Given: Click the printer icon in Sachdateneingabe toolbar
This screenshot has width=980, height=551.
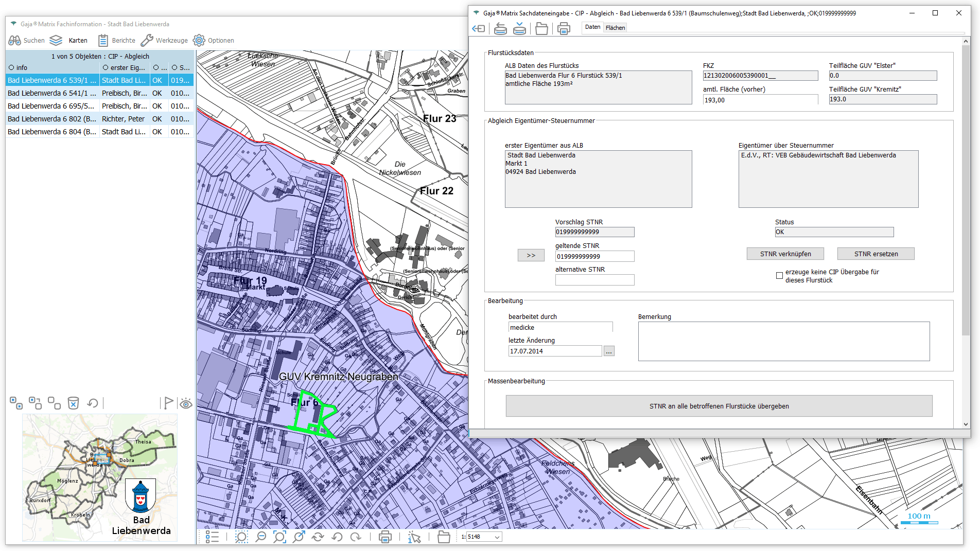Looking at the screenshot, I should (564, 29).
